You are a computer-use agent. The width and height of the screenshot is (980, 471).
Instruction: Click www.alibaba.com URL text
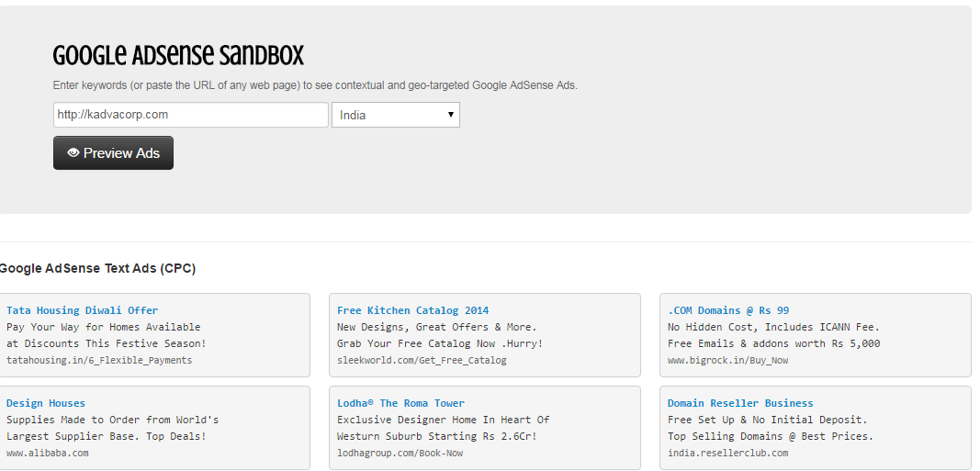click(48, 453)
